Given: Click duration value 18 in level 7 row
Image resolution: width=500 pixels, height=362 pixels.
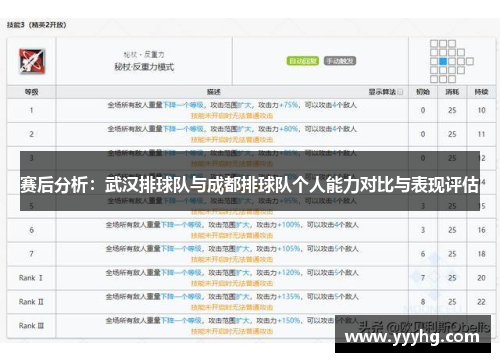Looking at the screenshot, I should click(x=481, y=254).
